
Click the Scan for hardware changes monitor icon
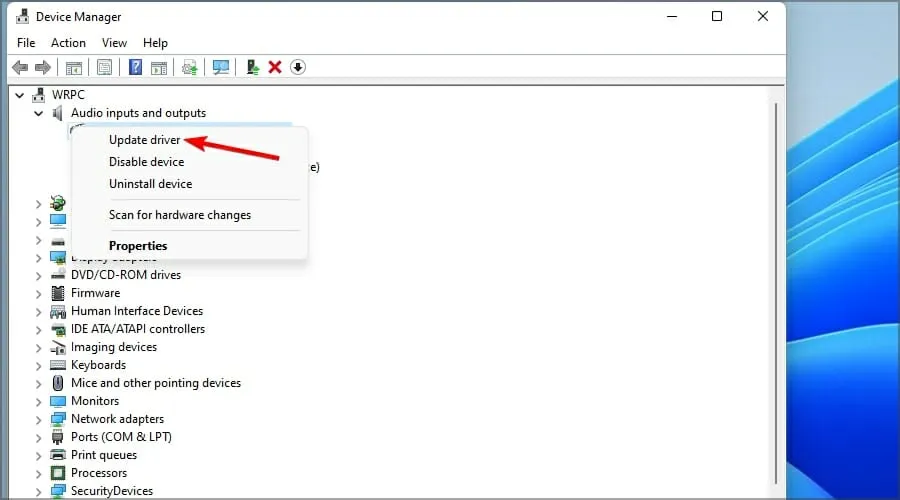pyautogui.click(x=221, y=67)
